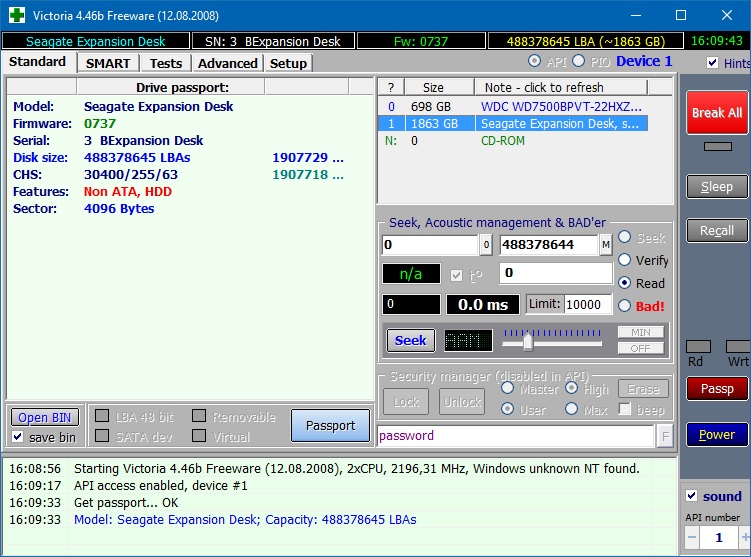Click the end LBA field 488378644
Screen dimensions: 751x557
pos(549,245)
